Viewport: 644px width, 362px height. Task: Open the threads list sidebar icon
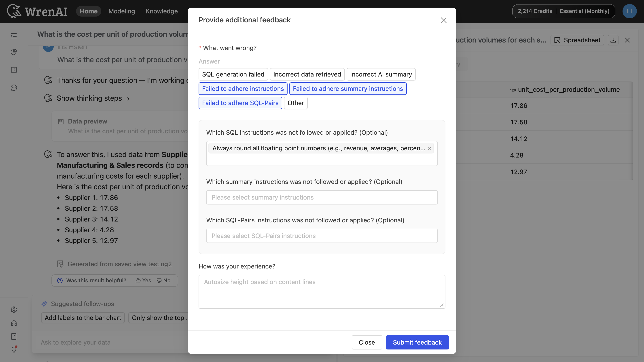click(x=14, y=36)
